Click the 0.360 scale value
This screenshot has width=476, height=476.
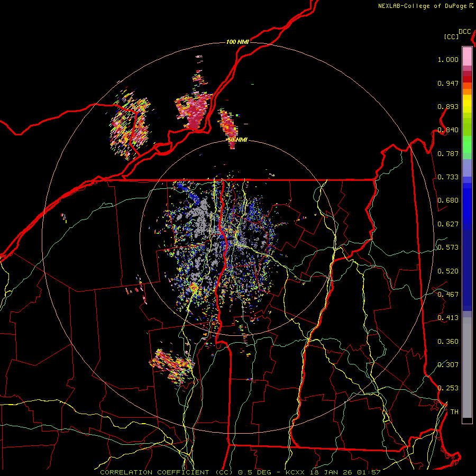pos(448,342)
